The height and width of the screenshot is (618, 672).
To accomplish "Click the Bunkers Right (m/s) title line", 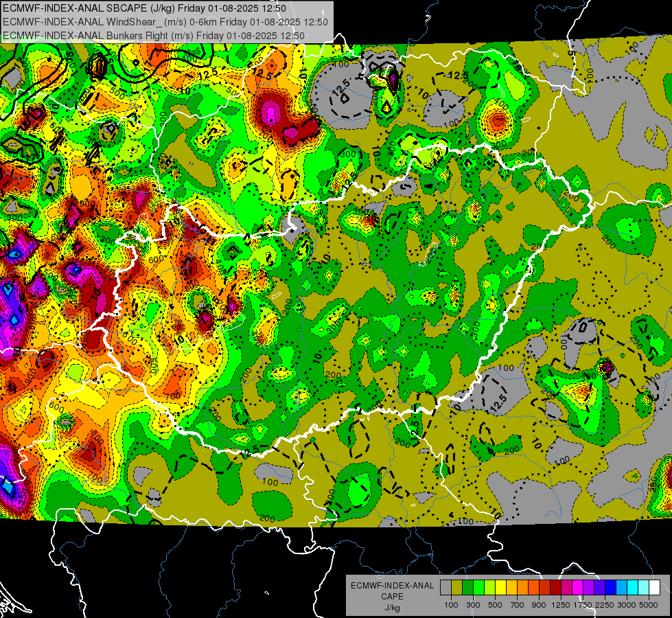I will tap(154, 36).
